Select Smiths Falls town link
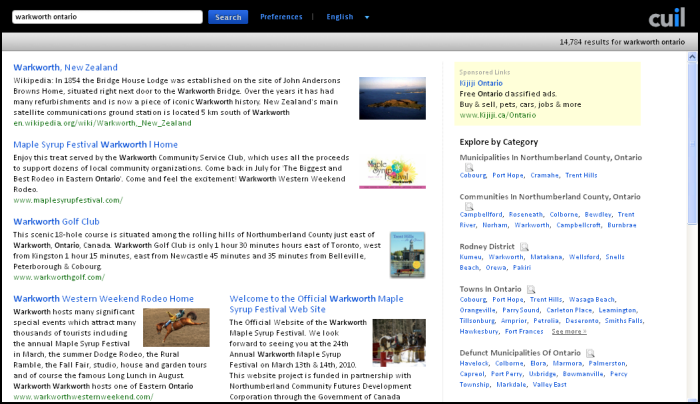The width and height of the screenshot is (700, 404). click(x=624, y=321)
